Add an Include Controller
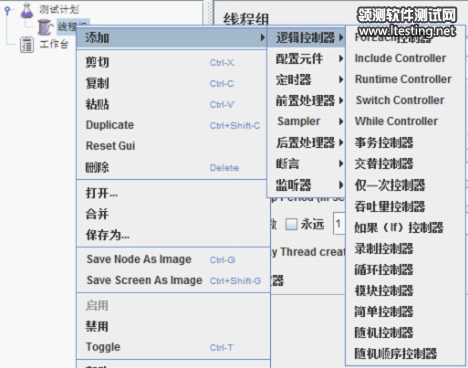 pos(405,58)
